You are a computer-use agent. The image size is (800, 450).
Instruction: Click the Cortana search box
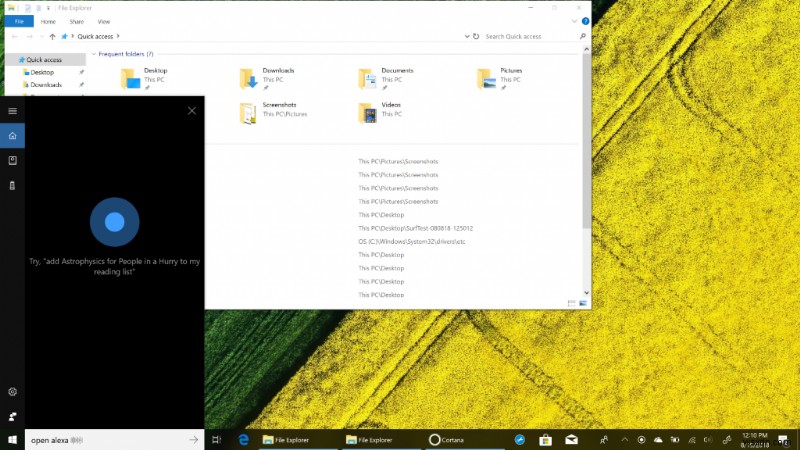pos(114,440)
